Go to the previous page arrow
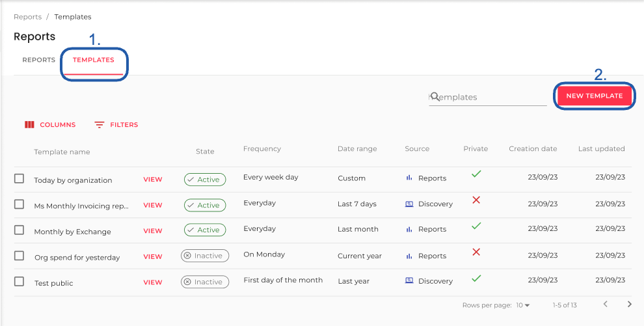644x326 pixels. [606, 305]
